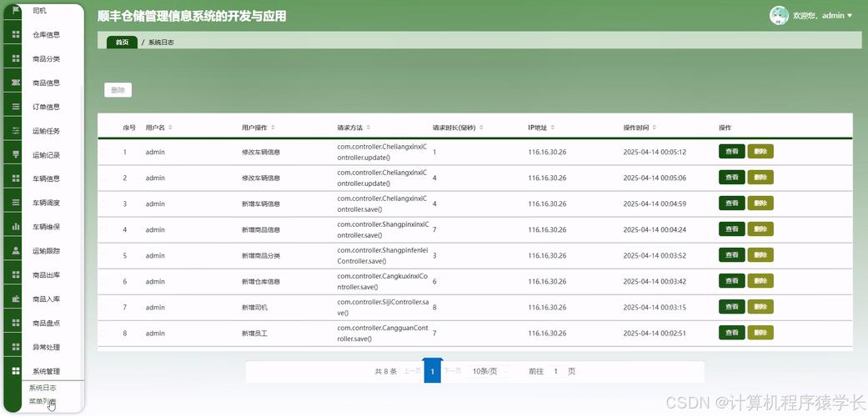This screenshot has height=417, width=868.
Task: Check the box for row 5
Action: (103, 256)
